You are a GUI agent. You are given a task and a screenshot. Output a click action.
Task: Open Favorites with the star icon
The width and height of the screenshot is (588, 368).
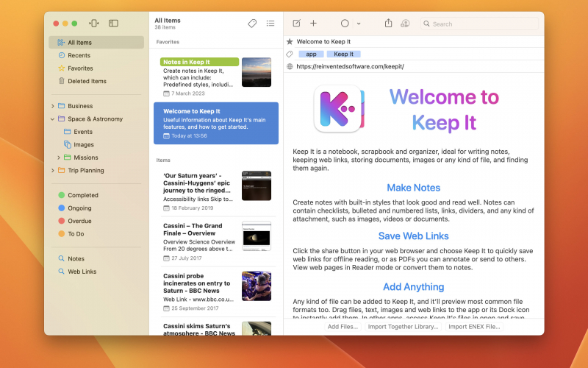[62, 68]
